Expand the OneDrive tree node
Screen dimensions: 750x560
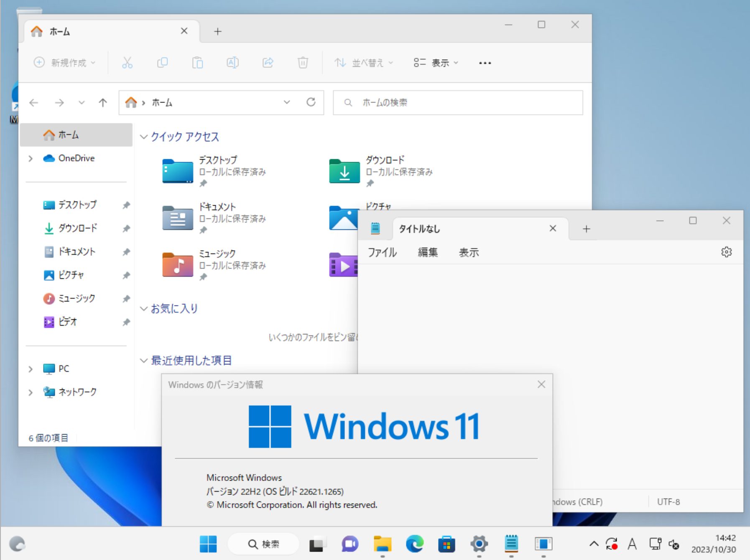pyautogui.click(x=31, y=158)
